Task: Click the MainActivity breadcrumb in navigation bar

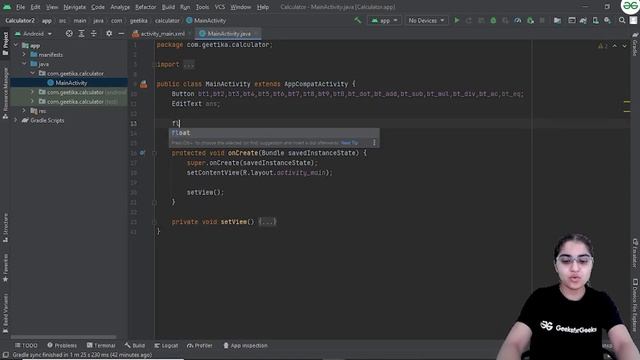Action: click(206, 20)
